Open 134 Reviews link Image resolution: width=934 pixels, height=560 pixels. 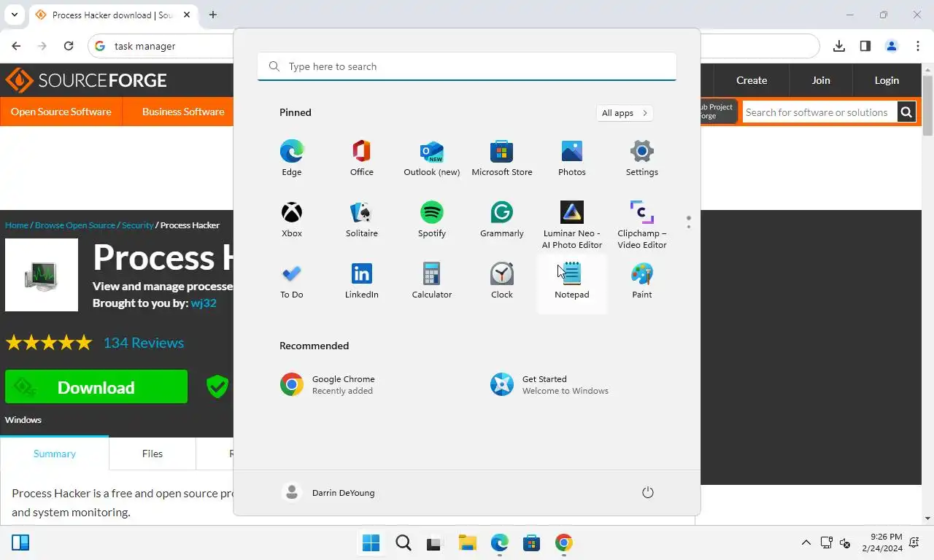144,343
